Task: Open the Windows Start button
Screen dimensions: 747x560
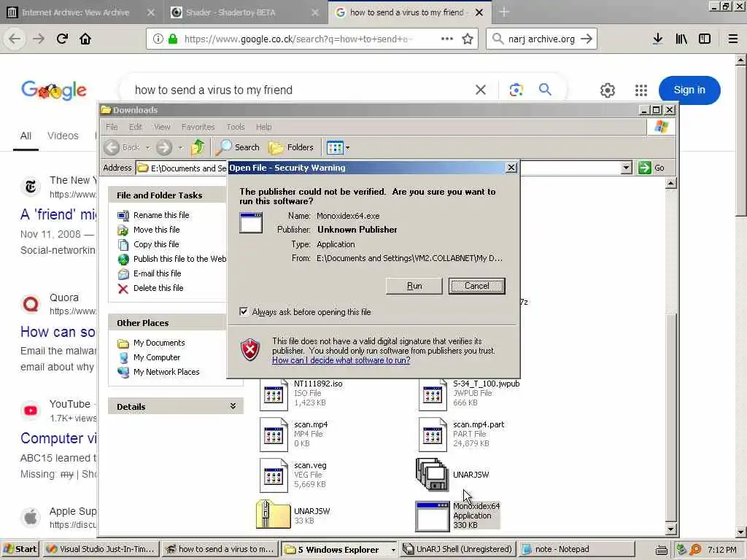Action: pos(20,549)
